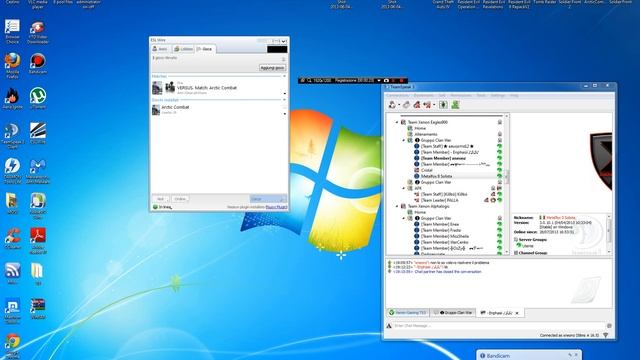Click the 'Chat partner has closed the conversation' line
The width and height of the screenshot is (640, 360).
click(x=448, y=271)
